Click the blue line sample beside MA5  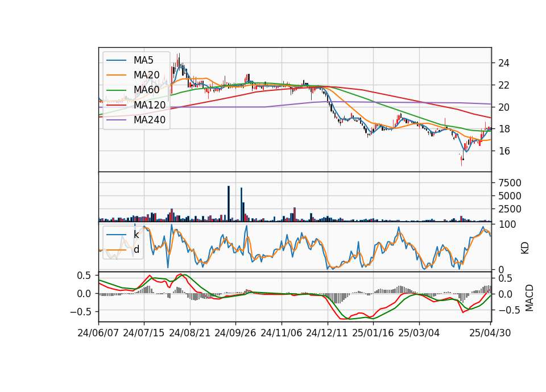(116, 60)
